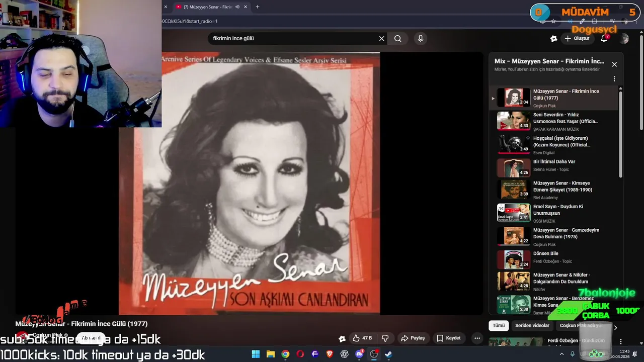
Task: Close the Mix playlist panel
Action: [x=614, y=64]
